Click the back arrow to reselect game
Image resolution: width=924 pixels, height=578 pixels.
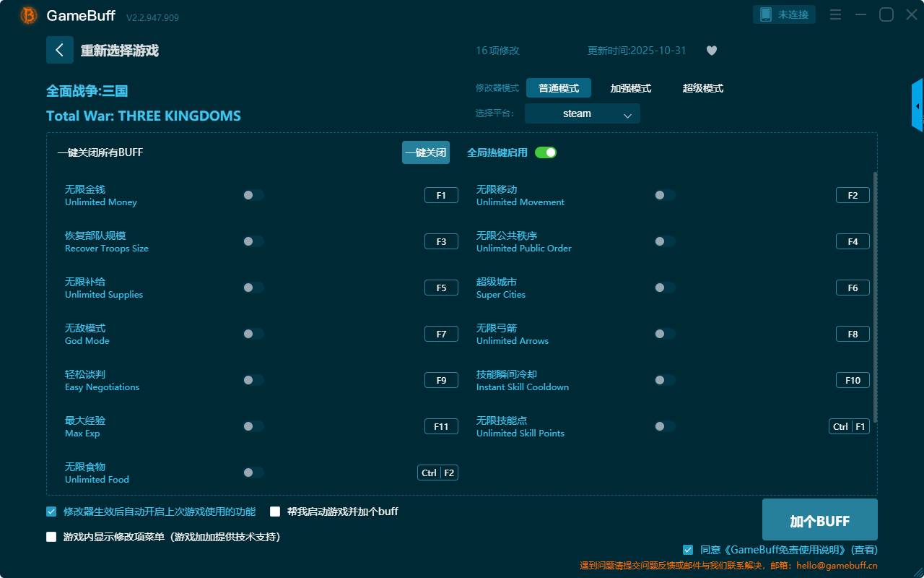pos(59,50)
